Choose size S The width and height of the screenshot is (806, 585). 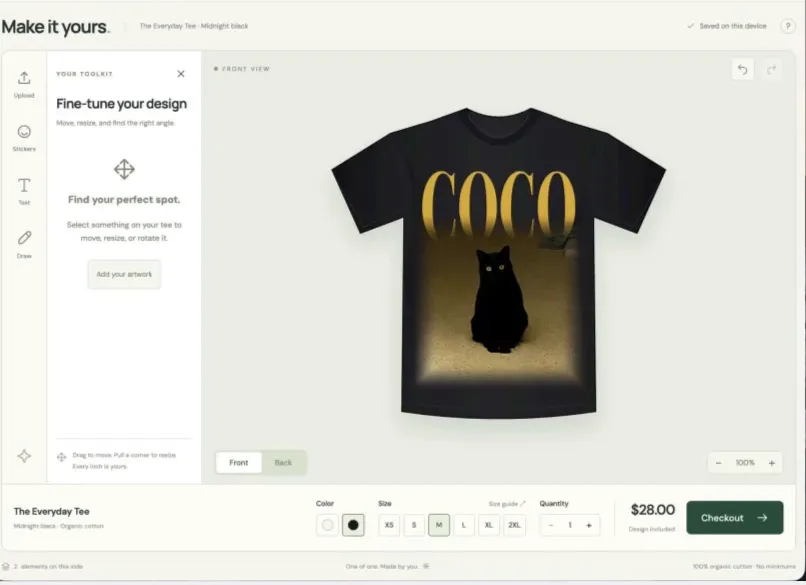[414, 525]
